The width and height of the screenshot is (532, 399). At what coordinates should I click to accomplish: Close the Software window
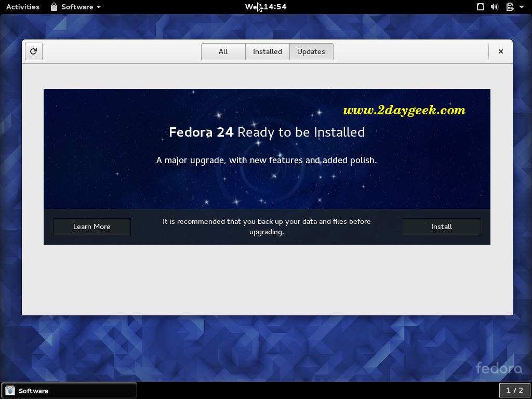(500, 51)
